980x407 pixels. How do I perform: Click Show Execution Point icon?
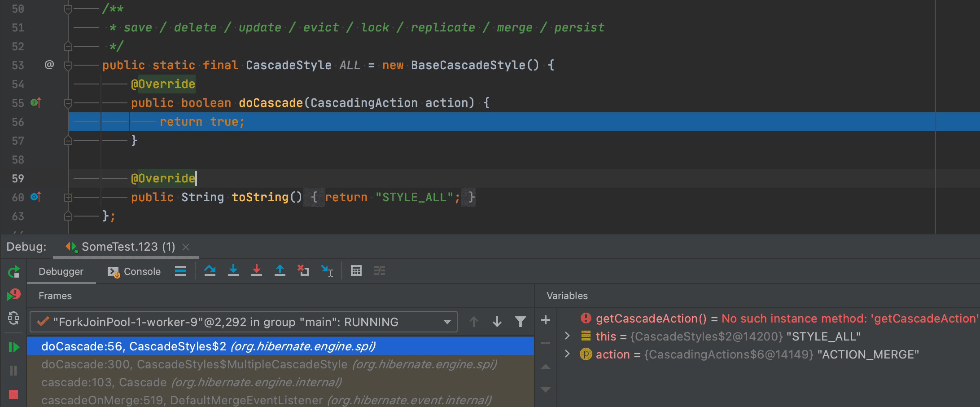pos(180,271)
